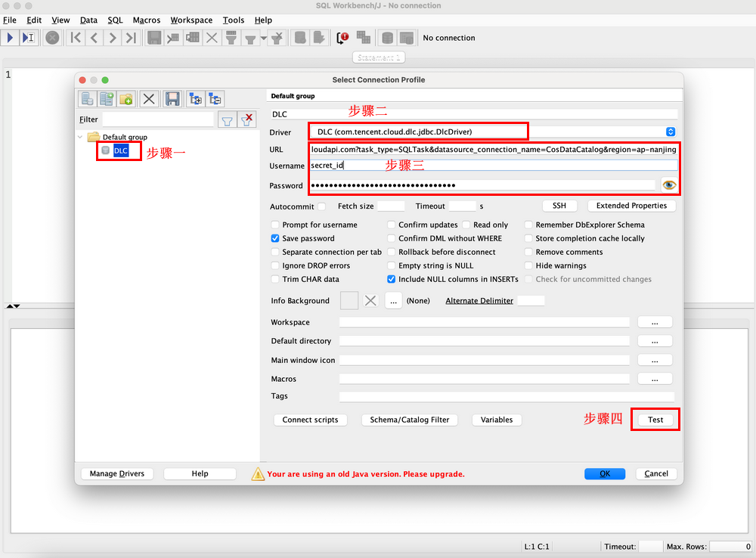756x558 pixels.
Task: Enable the Read only checkbox
Action: tap(467, 225)
